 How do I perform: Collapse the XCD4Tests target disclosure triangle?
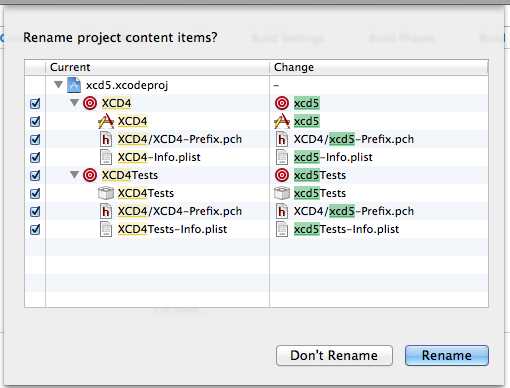pos(75,175)
